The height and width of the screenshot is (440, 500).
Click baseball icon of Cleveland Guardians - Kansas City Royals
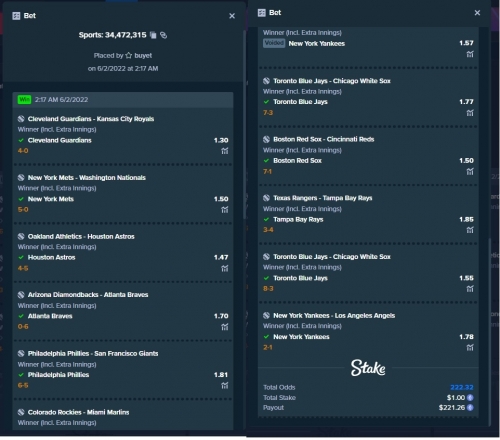tap(21, 119)
